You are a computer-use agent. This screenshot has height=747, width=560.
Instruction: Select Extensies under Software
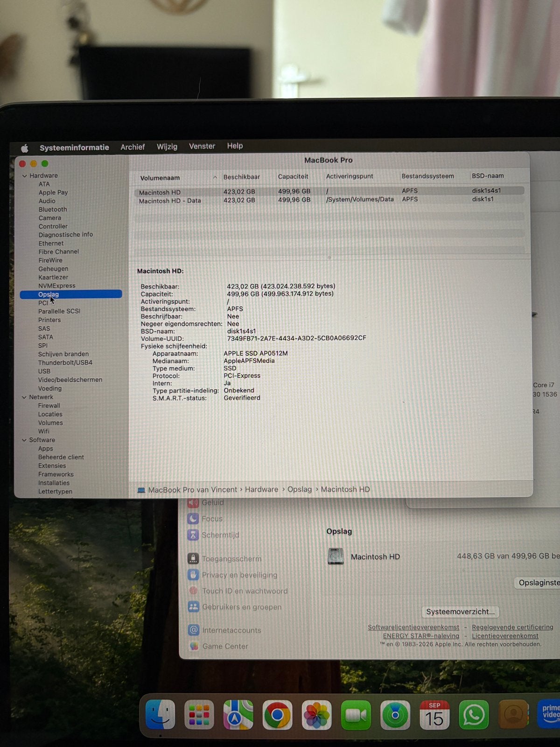(x=52, y=466)
